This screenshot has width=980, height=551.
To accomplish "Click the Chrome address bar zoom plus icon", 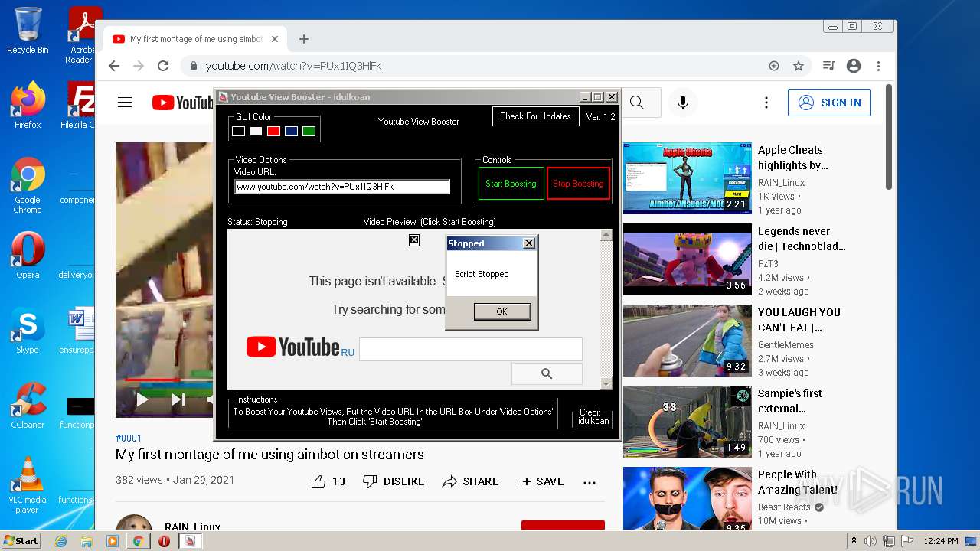I will point(774,66).
